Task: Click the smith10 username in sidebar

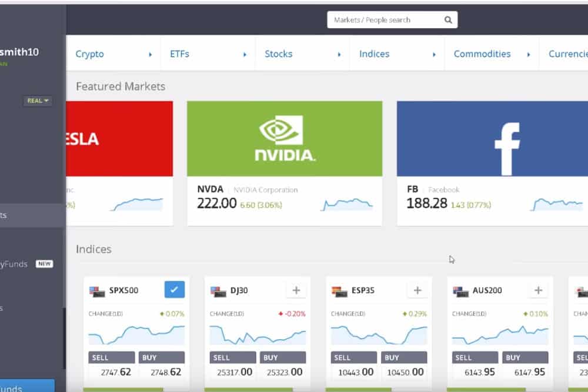Action: click(x=19, y=52)
